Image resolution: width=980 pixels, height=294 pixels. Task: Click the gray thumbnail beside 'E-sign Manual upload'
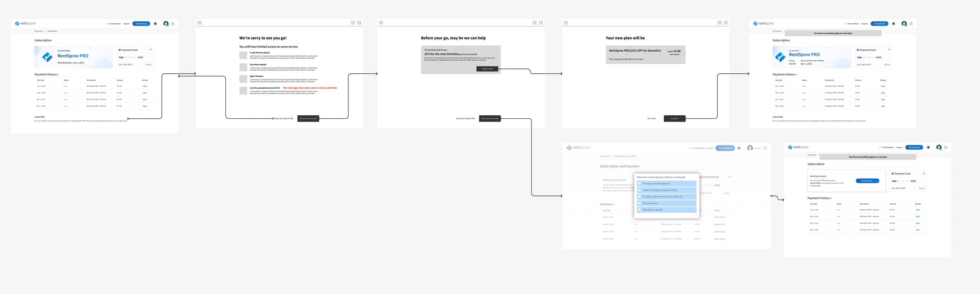coord(244,55)
